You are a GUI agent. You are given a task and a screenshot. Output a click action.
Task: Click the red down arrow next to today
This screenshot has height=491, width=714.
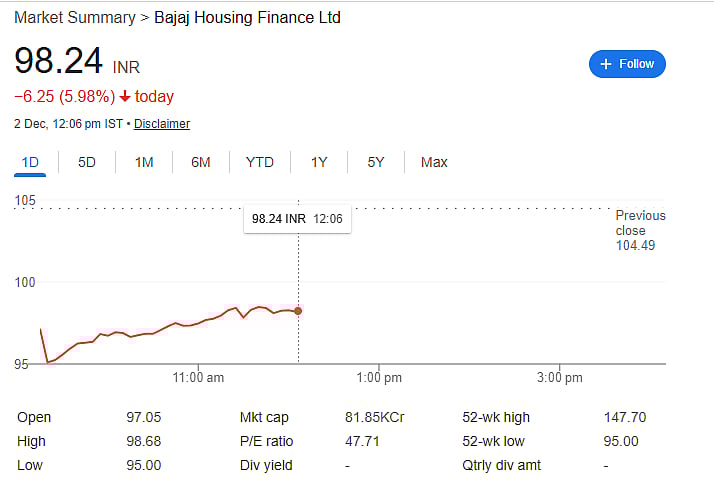[124, 97]
